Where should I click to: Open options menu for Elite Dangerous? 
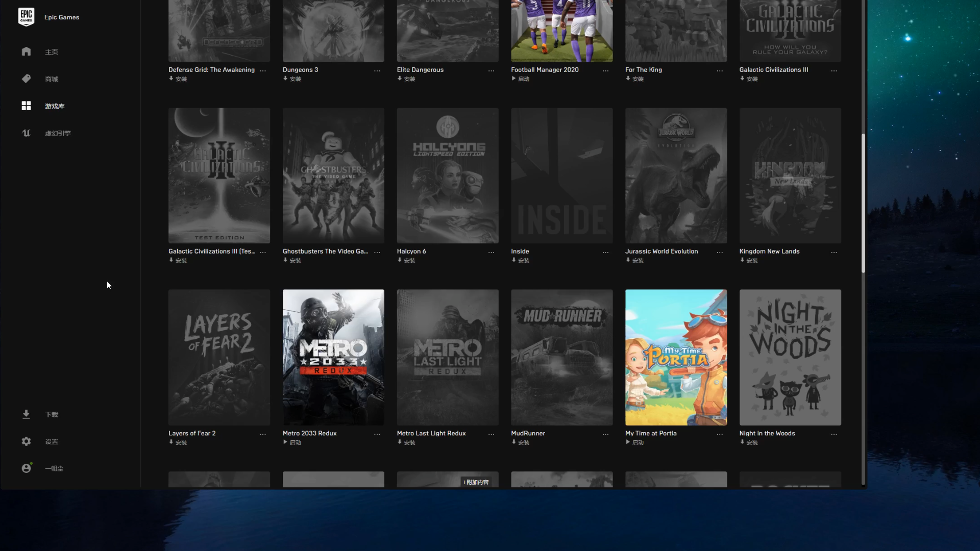(491, 70)
